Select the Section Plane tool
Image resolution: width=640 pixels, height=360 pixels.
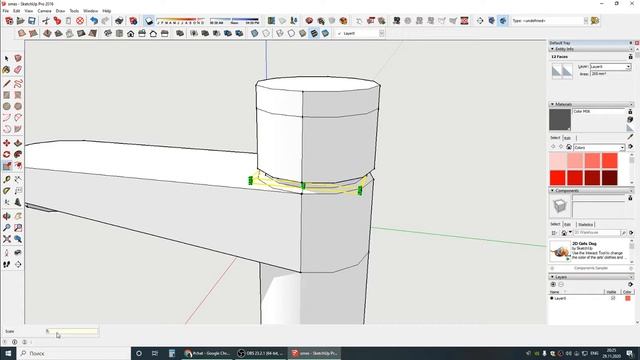18,264
